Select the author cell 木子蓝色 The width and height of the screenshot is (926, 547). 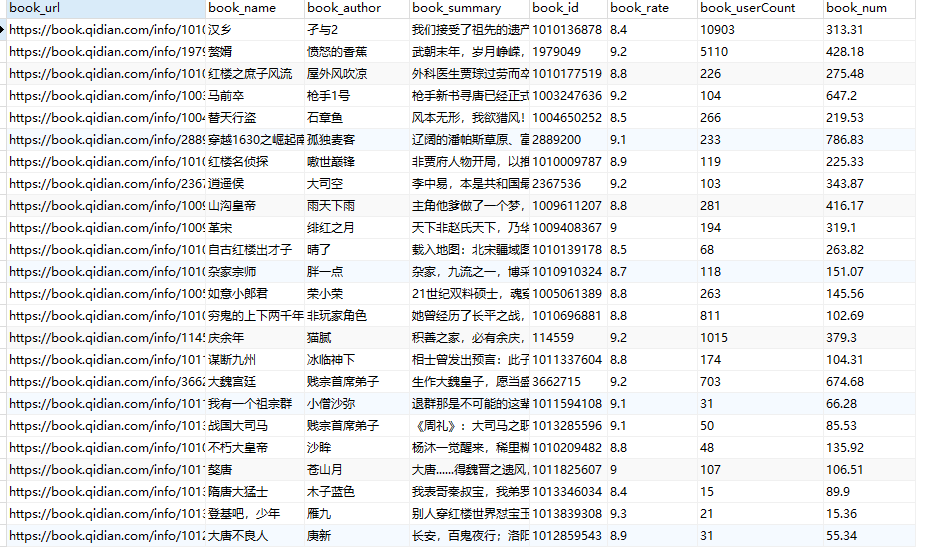tap(357, 491)
